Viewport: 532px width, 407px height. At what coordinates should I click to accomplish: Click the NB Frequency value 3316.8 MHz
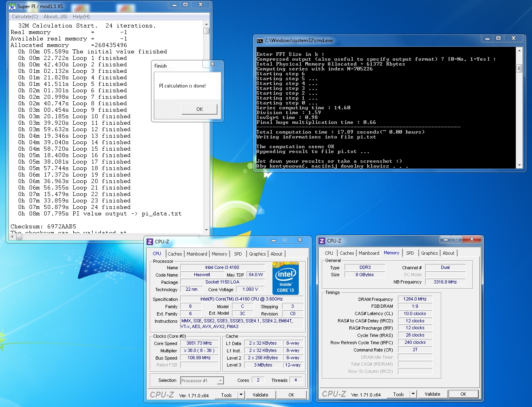coord(445,282)
